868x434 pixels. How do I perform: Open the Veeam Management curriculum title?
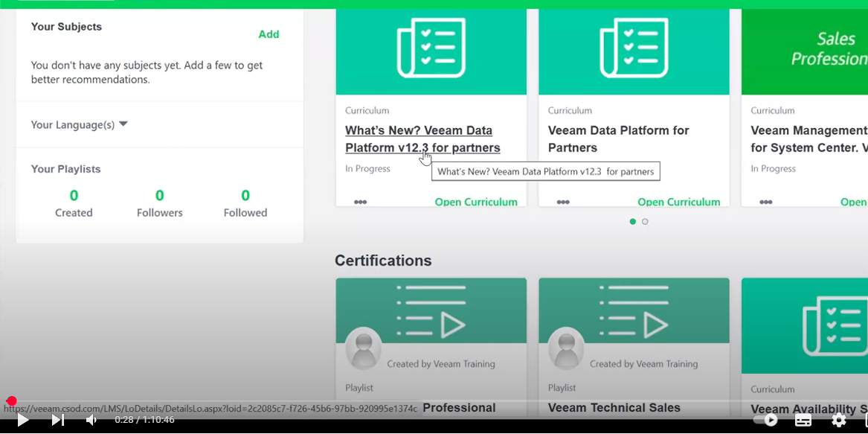[808, 139]
